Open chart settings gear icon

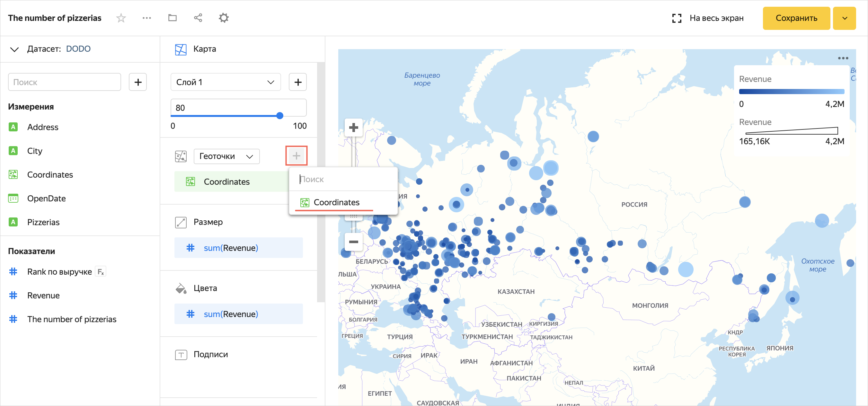pos(224,18)
